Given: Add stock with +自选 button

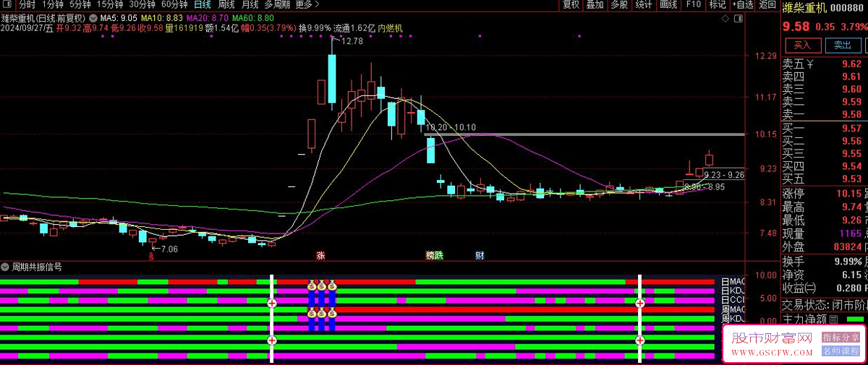Looking at the screenshot, I should (x=742, y=5).
